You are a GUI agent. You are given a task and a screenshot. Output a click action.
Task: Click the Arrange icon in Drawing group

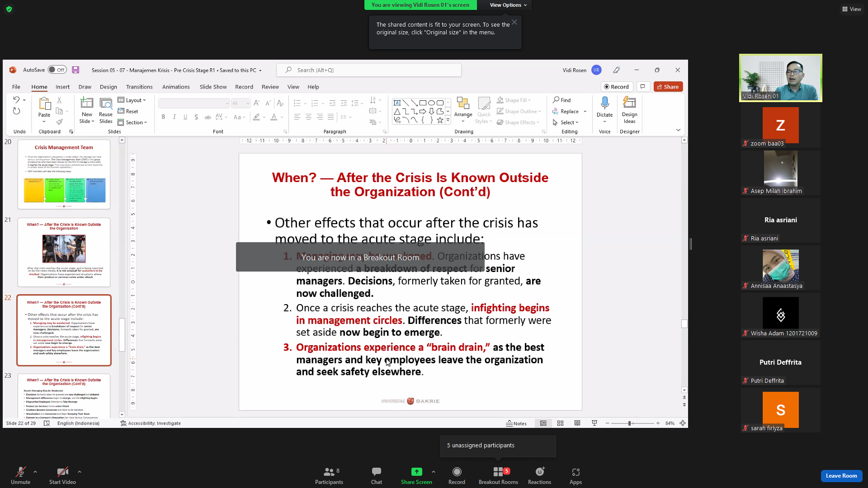[x=463, y=103]
